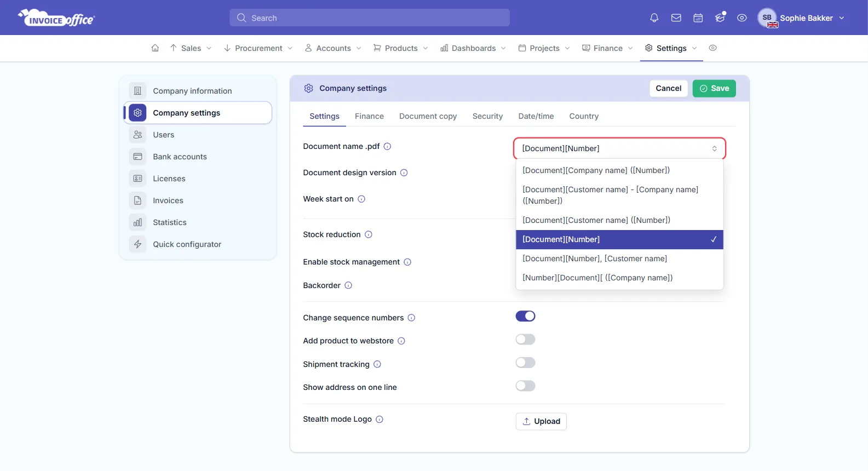Click the Save button
The height and width of the screenshot is (471, 868).
coord(714,88)
